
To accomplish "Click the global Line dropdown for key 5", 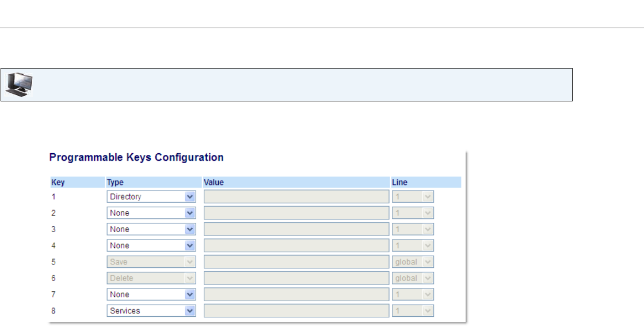I will point(413,262).
